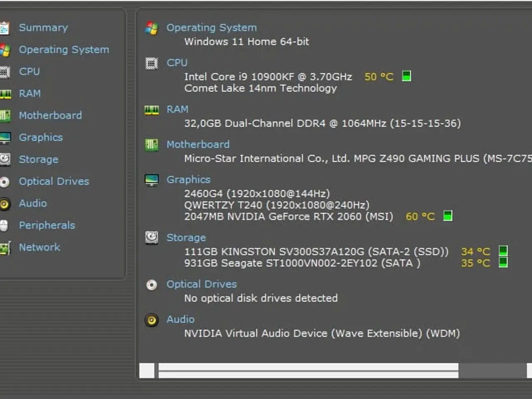The height and width of the screenshot is (399, 532).
Task: Click the 'MPG Z490 GAMING PLUS' motherboard text
Action: 416,159
